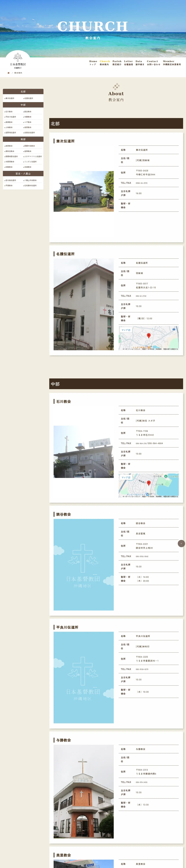186x868 pixels.
Task: Click the 兼次伝道所 building photo
Action: click(x=83, y=191)
